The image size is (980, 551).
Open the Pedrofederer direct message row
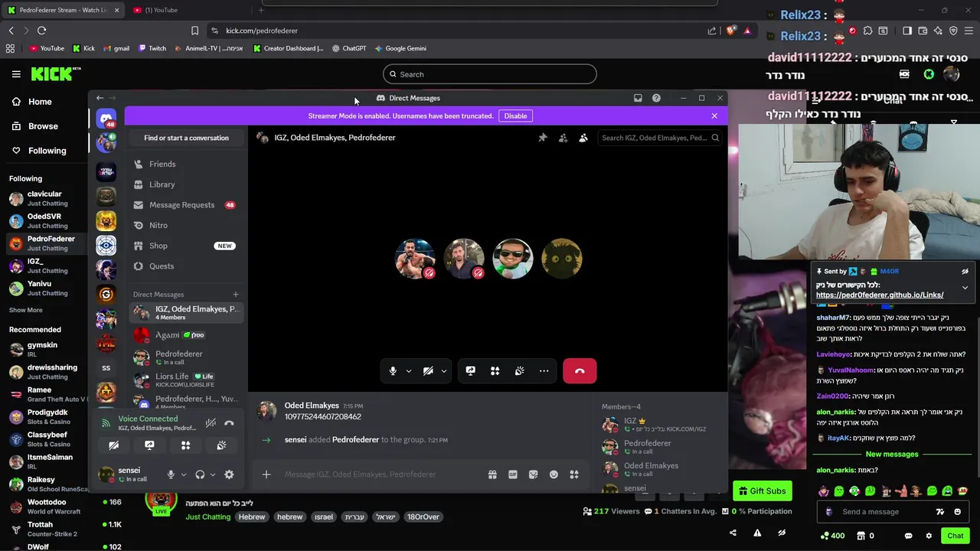(185, 357)
